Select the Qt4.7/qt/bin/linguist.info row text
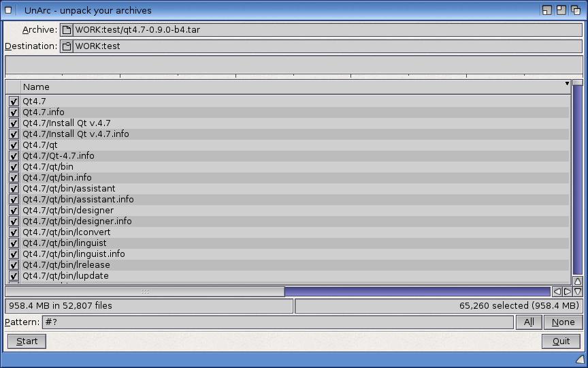The width and height of the screenshot is (588, 368). coord(73,254)
